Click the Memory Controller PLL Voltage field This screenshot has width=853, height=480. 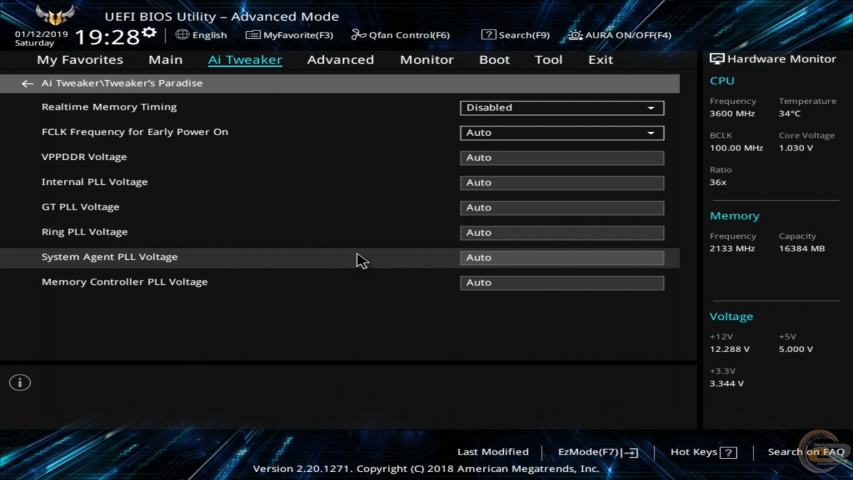pos(561,283)
